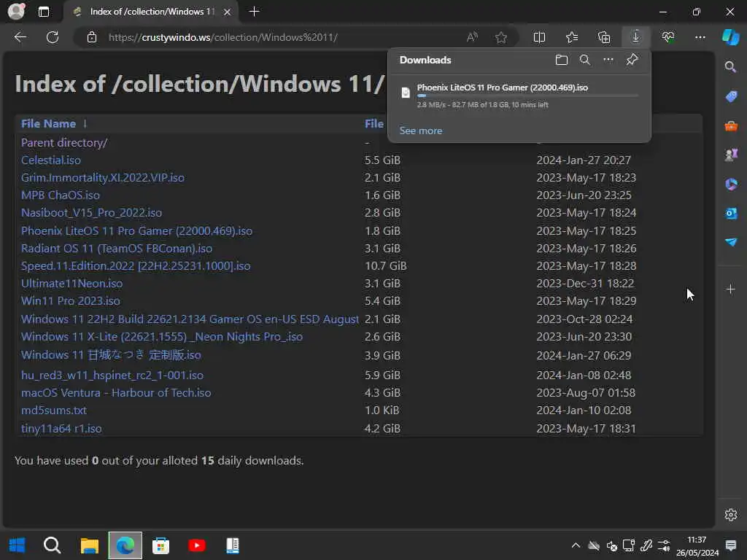Image resolution: width=747 pixels, height=560 pixels.
Task: Open notification center icon
Action: (730, 545)
